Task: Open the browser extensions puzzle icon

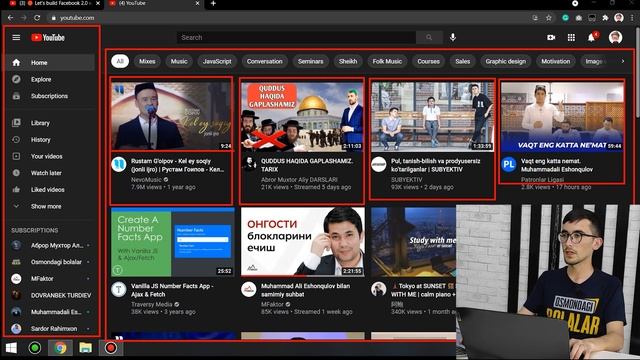Action: tap(605, 18)
